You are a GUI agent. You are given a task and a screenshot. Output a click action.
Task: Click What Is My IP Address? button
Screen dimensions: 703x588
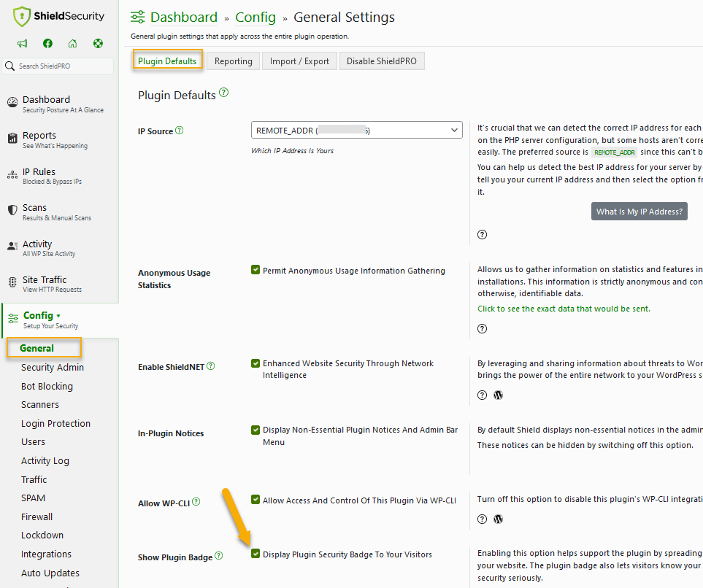(639, 212)
